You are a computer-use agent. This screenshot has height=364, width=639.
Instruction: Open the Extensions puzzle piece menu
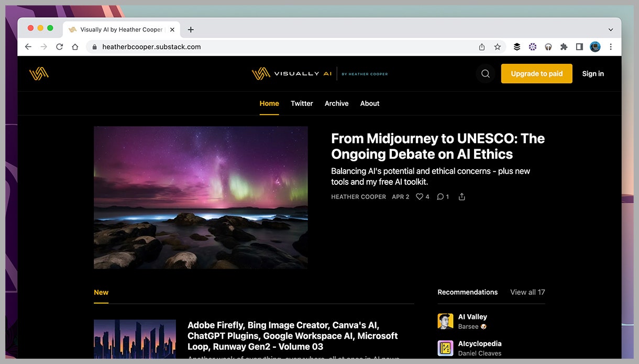coord(564,47)
